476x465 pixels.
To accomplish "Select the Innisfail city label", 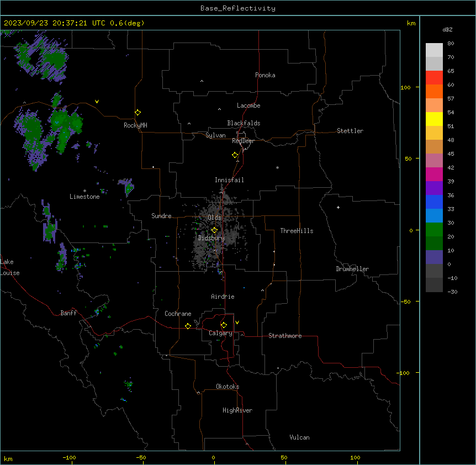I will [x=229, y=180].
